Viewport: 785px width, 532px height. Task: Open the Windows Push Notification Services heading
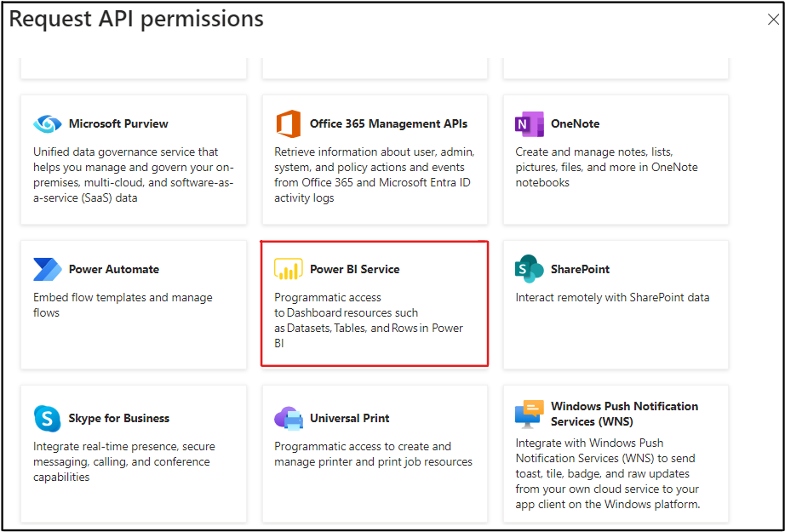click(x=623, y=414)
